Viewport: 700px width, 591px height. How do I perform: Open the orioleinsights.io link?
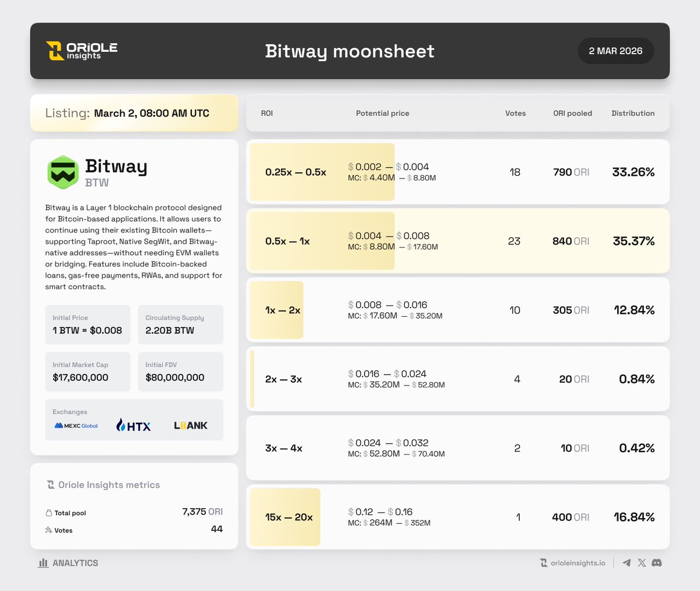pyautogui.click(x=578, y=563)
